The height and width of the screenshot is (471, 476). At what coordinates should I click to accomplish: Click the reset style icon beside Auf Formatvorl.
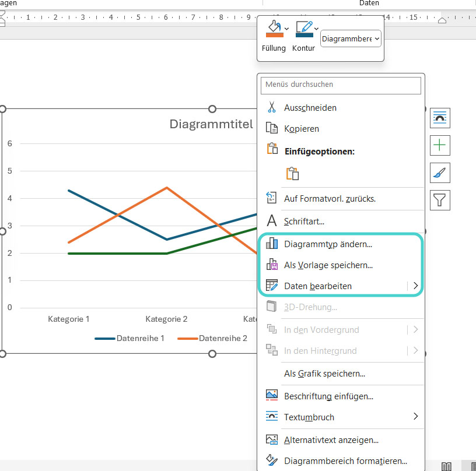tap(271, 198)
